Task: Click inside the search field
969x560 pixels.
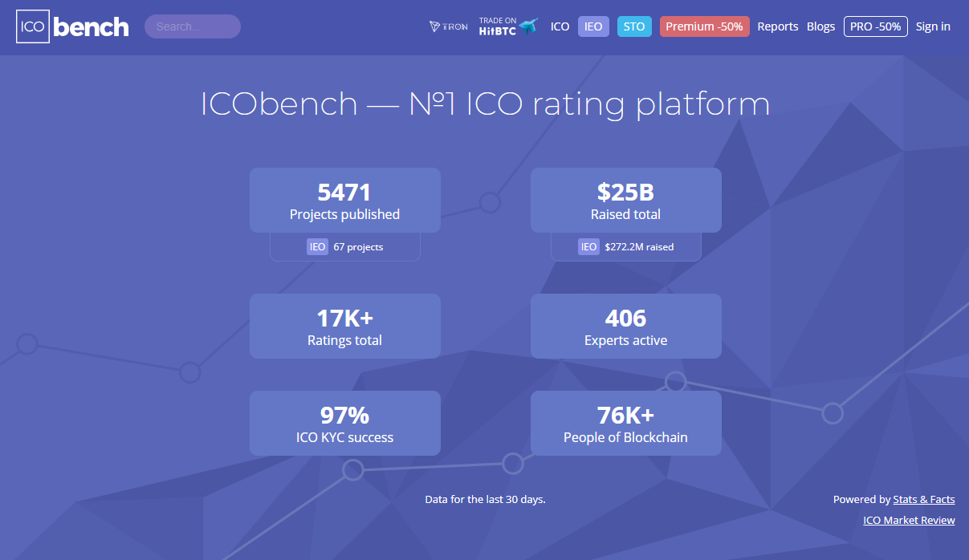Action: click(192, 26)
